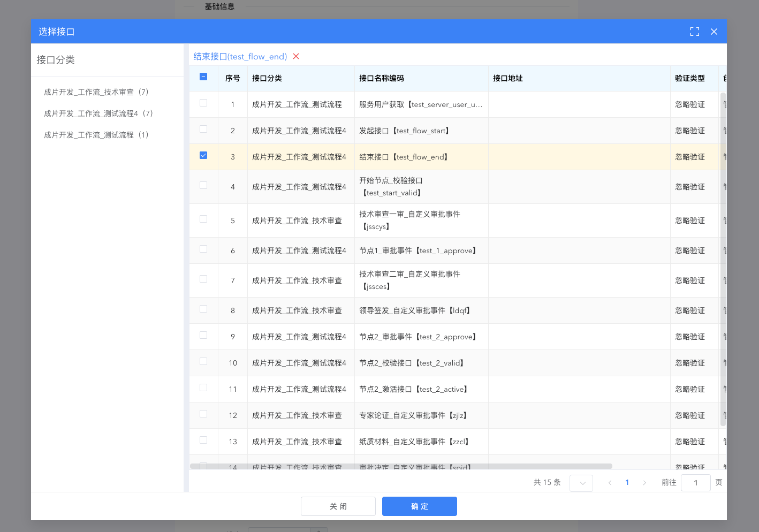Viewport: 759px width, 532px height.
Task: Click the 关闭 button
Action: (338, 506)
